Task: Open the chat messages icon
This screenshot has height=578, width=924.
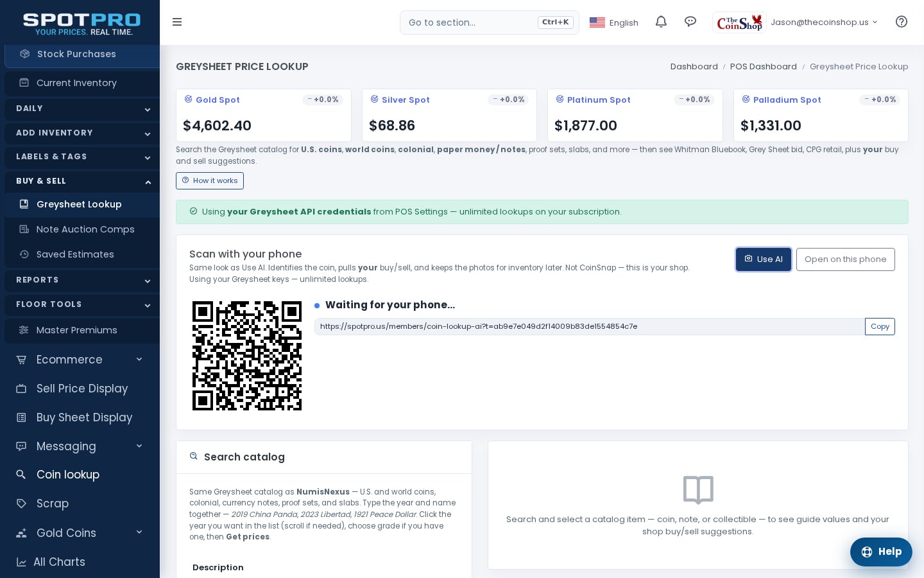Action: [x=690, y=22]
